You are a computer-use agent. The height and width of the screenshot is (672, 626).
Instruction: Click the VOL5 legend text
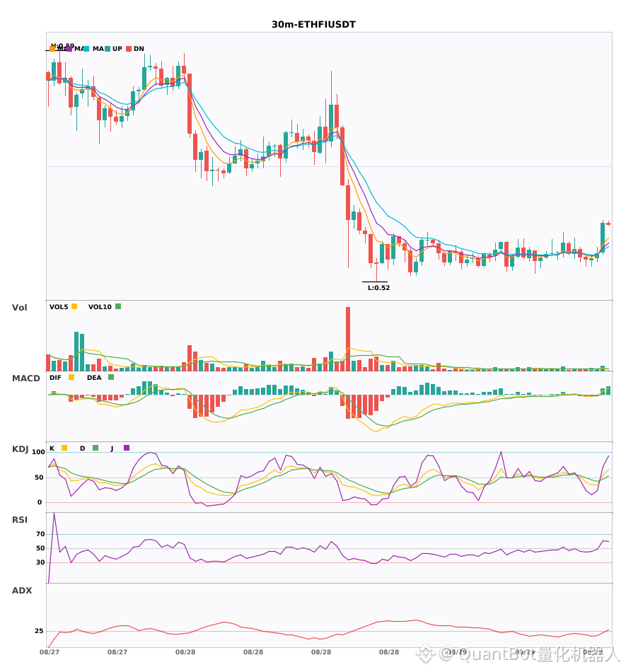click(x=59, y=307)
